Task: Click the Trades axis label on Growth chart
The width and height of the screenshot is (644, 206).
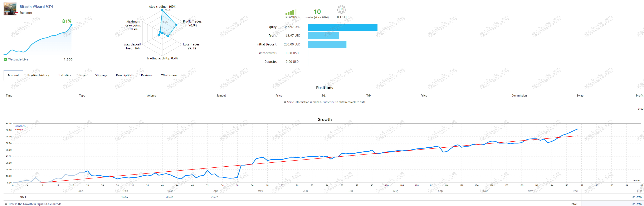Action: pos(636,181)
